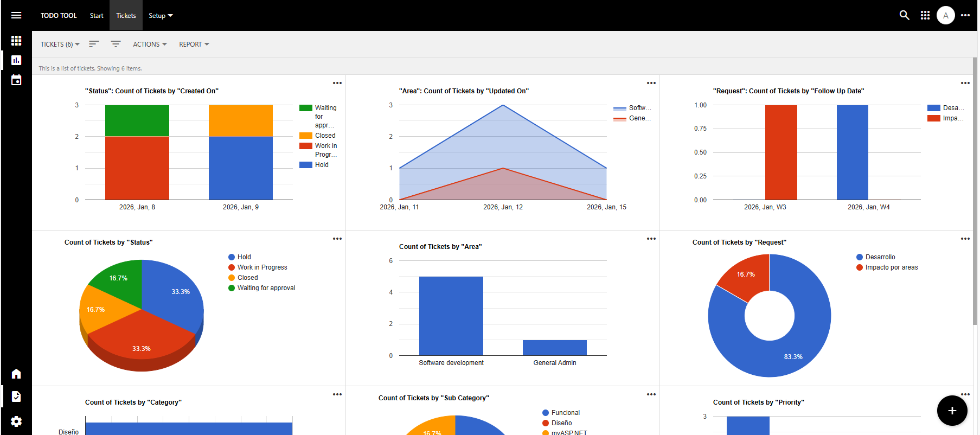Screen dimensions: 980x435
Task: Open the hamburger navigation menu
Action: [16, 15]
